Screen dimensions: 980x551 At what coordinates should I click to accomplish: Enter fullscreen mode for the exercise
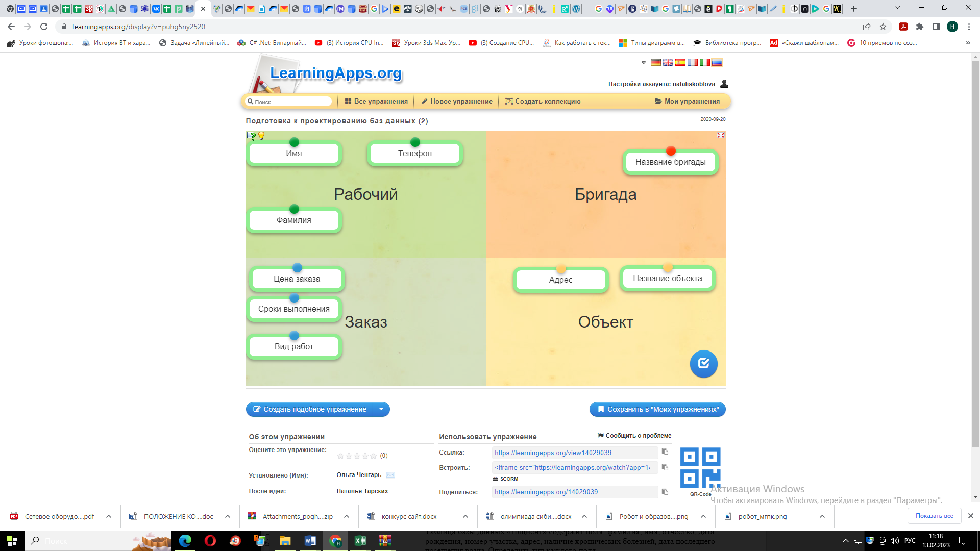pyautogui.click(x=720, y=135)
